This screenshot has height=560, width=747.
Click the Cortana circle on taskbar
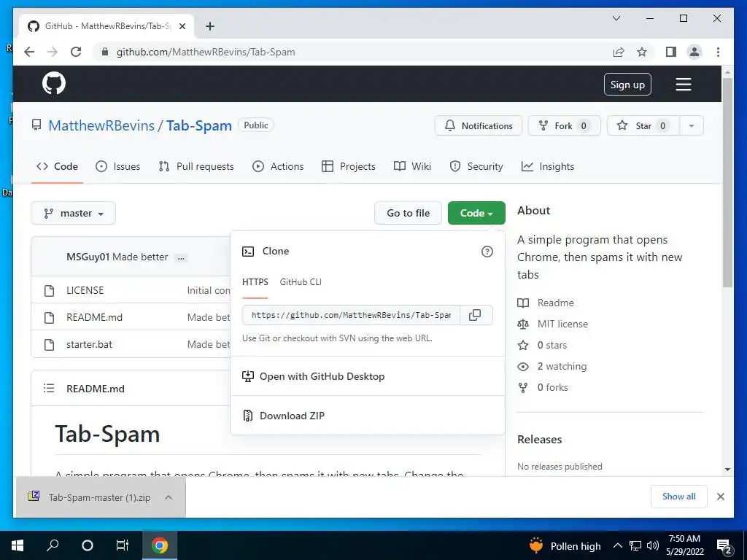pos(88,545)
